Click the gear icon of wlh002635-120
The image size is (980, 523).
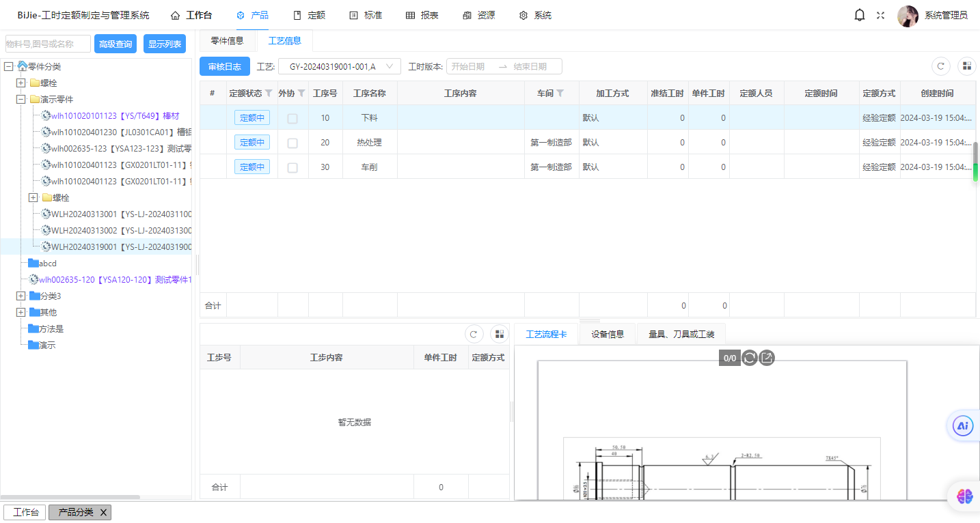[33, 279]
